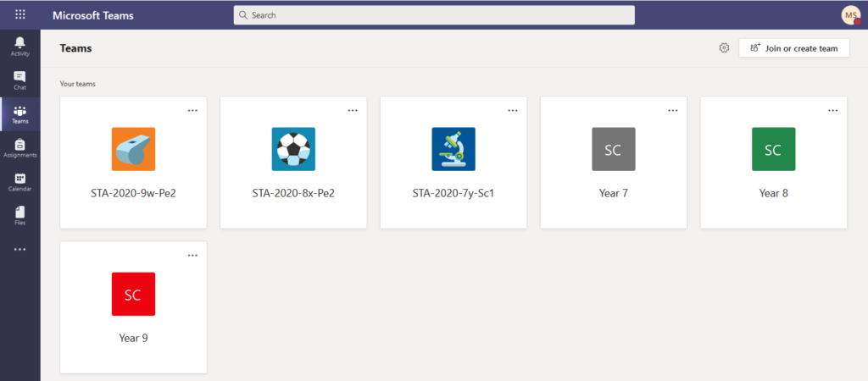868x381 pixels.
Task: Click the green SC icon for Year 8
Action: pos(773,149)
